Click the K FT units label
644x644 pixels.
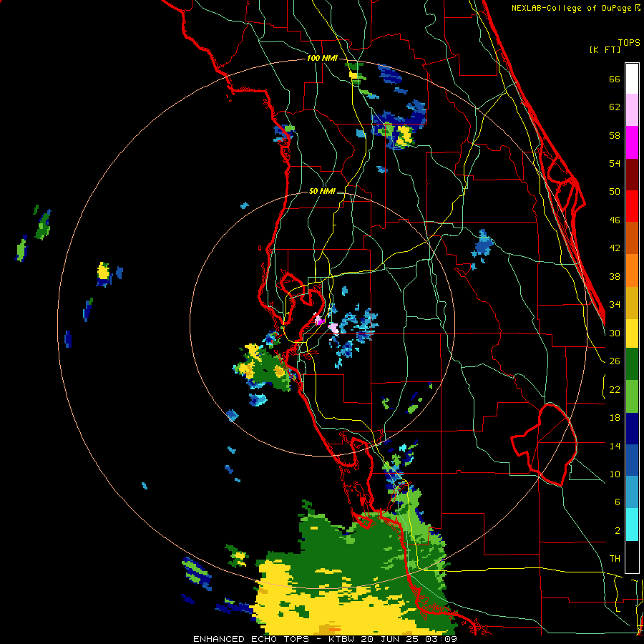[605, 50]
